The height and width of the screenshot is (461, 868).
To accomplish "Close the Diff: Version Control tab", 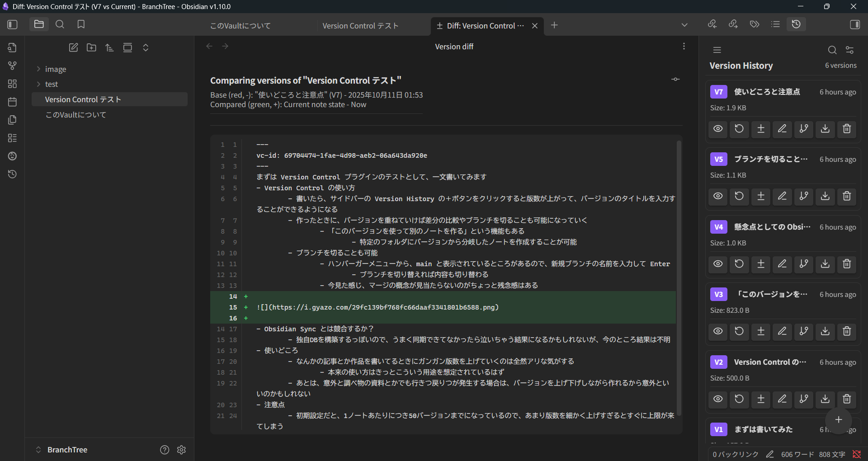I will click(x=535, y=26).
